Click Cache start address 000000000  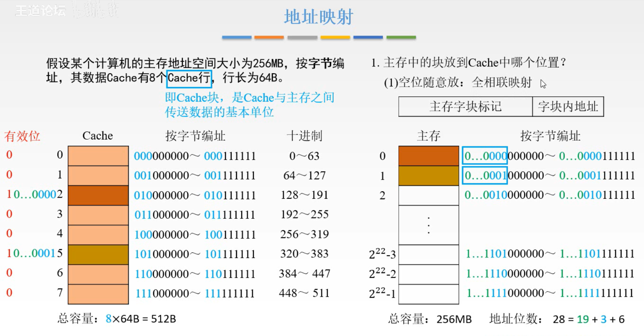[161, 156]
